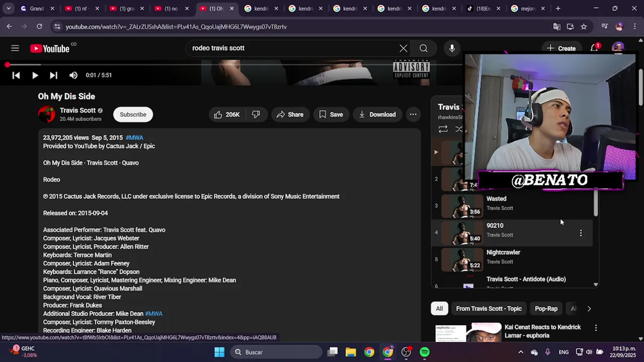
Task: Subscribe to Travis Scott channel
Action: point(133,115)
